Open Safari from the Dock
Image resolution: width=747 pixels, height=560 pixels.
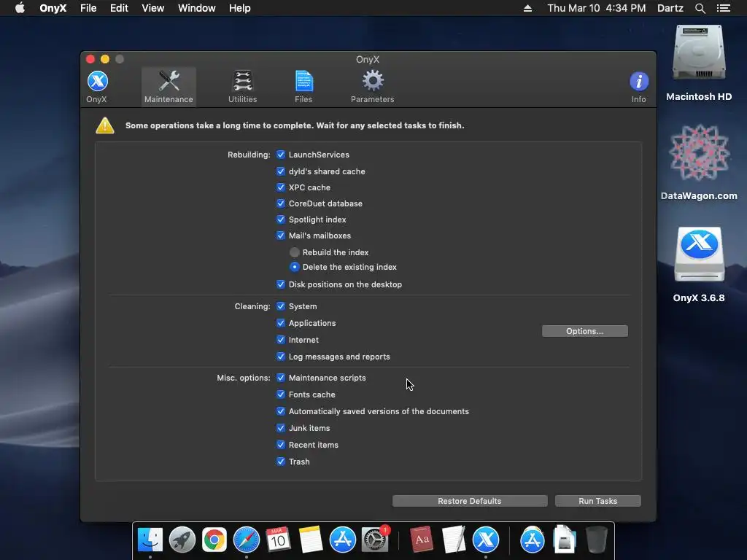click(247, 540)
